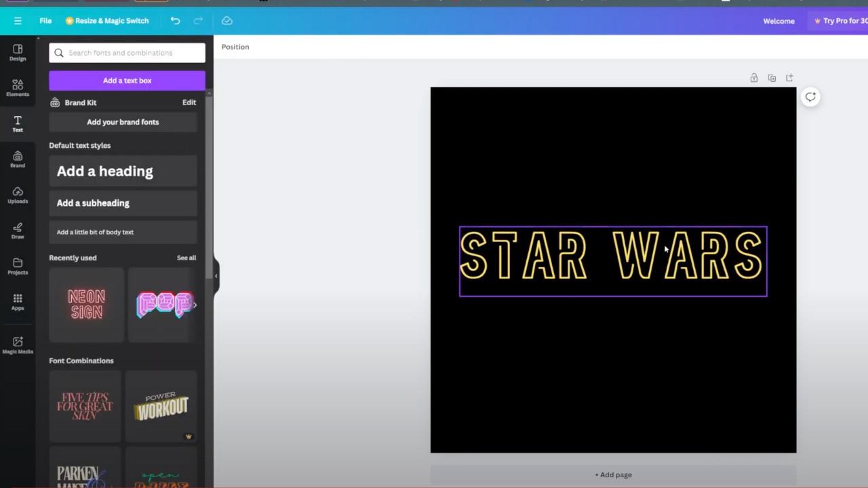The width and height of the screenshot is (868, 488).
Task: Select the STAR WARS text on canvas
Action: (613, 262)
